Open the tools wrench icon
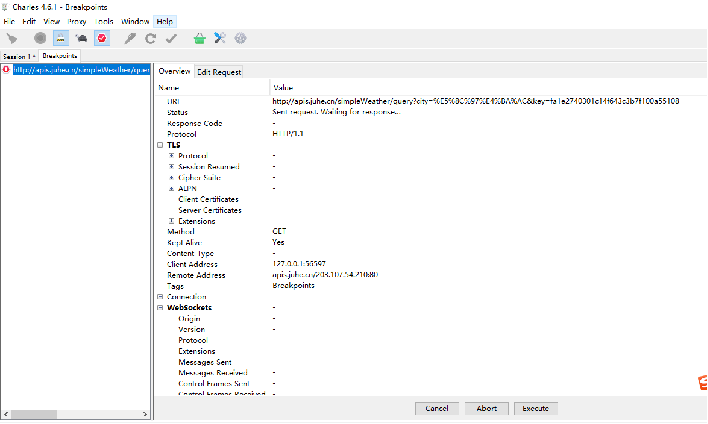 tap(220, 38)
